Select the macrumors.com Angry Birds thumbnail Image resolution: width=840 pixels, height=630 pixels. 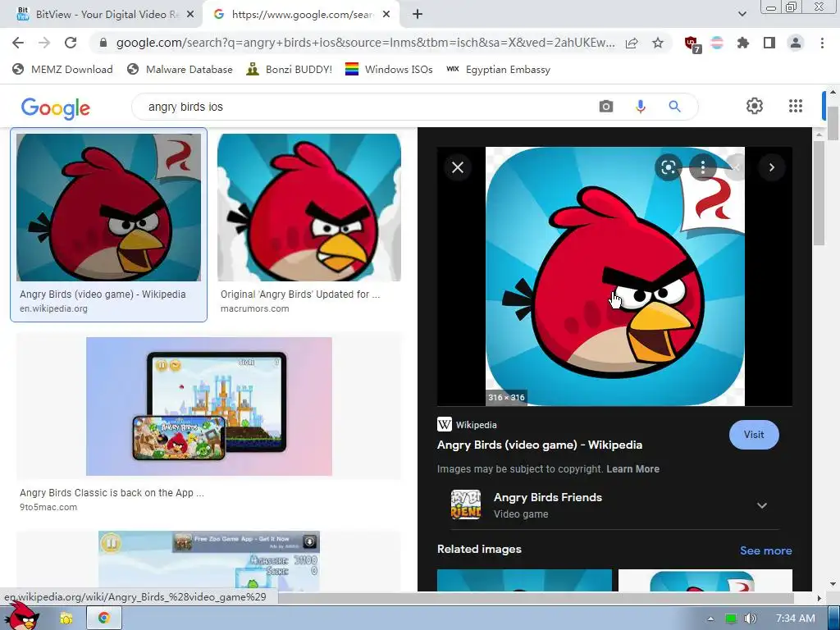[x=309, y=208]
